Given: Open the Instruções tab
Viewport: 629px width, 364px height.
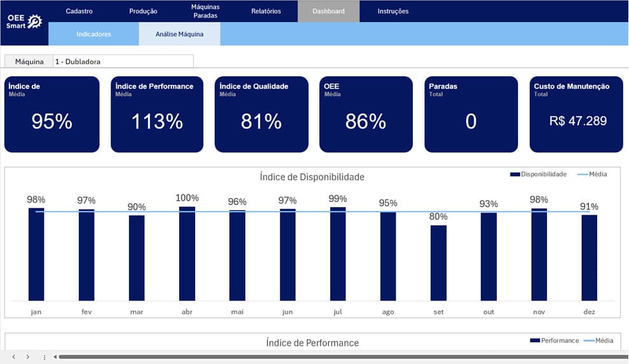Looking at the screenshot, I should (393, 11).
